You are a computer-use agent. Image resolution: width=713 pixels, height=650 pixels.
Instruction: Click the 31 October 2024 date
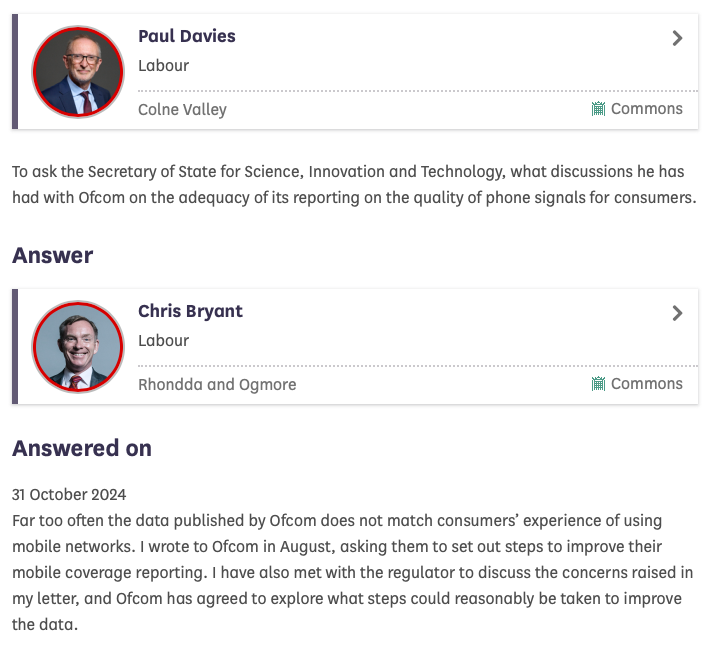69,495
